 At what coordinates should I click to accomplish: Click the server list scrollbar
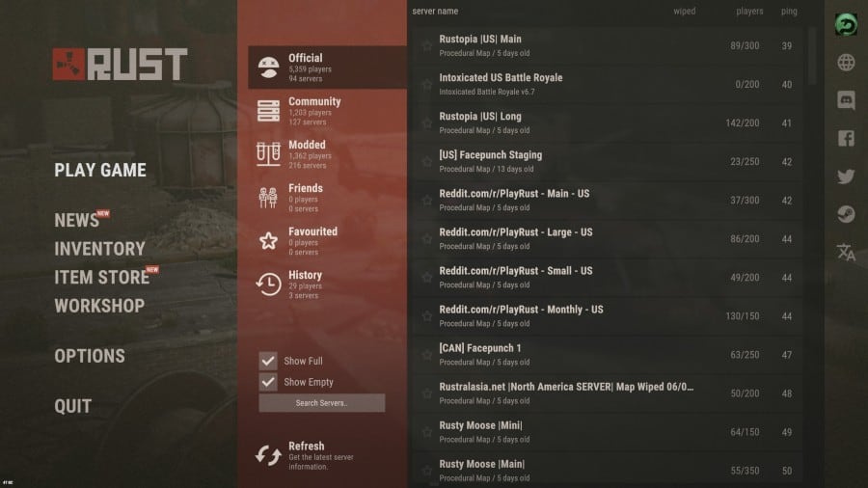[812, 55]
